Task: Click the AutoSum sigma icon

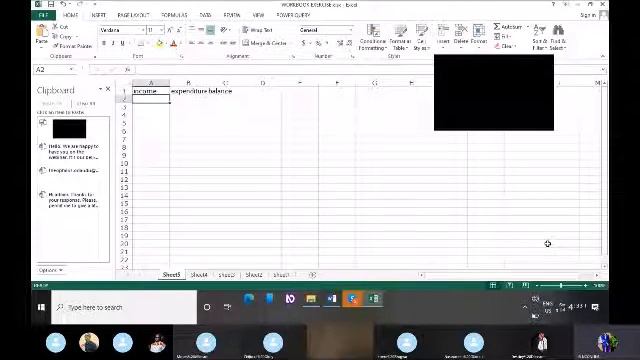Action: pos(497,27)
